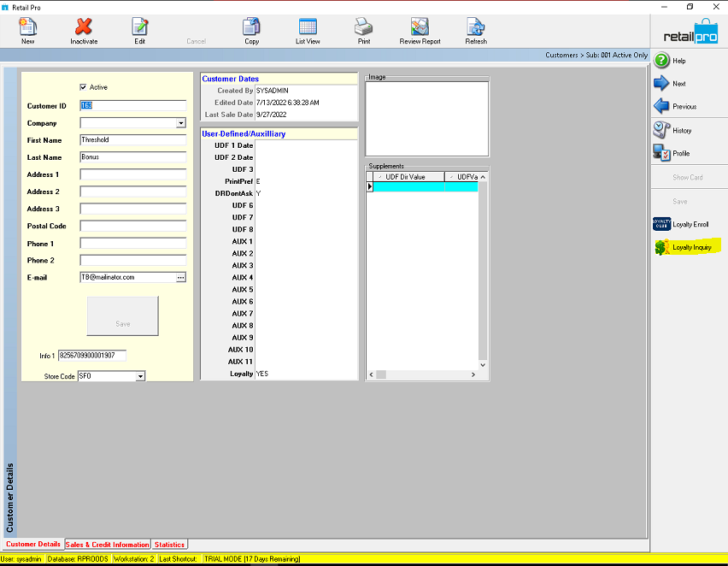Click the DRDontAsk value Y
Viewport: 728px width, 566px height.
(258, 193)
